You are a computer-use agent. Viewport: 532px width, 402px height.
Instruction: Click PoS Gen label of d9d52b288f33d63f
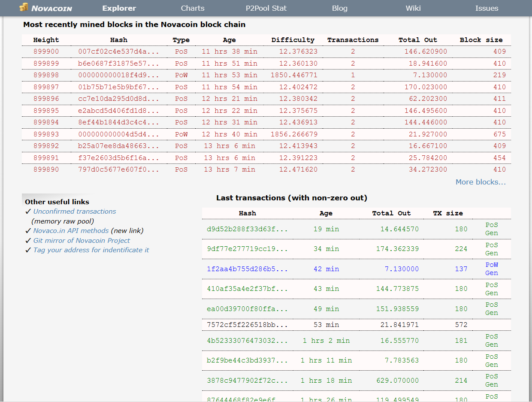(492, 229)
